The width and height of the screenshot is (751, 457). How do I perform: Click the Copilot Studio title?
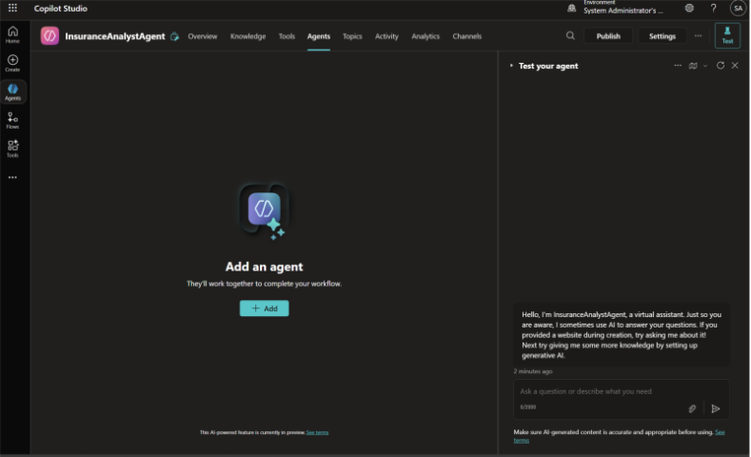click(60, 8)
